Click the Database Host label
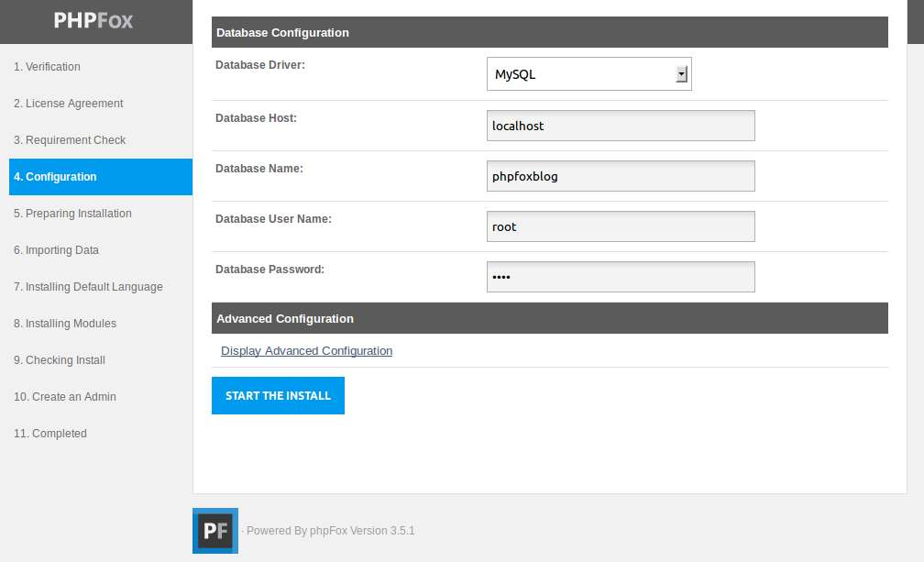 coord(257,118)
